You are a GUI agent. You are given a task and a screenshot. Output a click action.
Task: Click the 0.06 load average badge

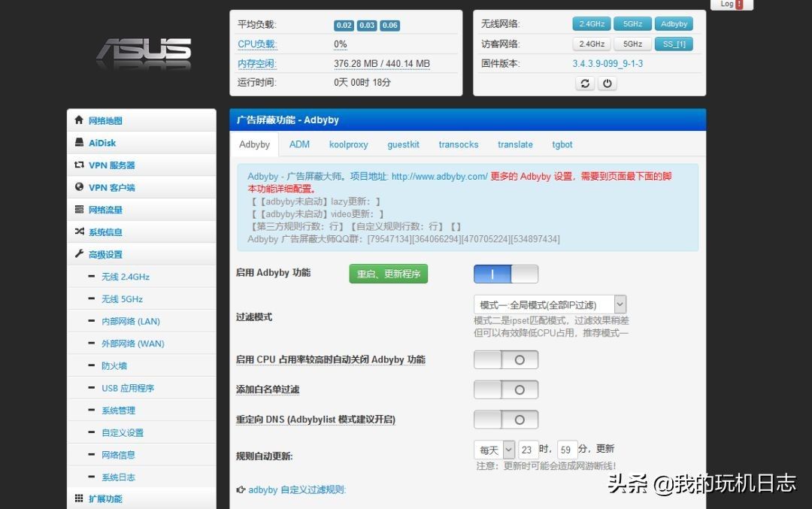coord(390,25)
